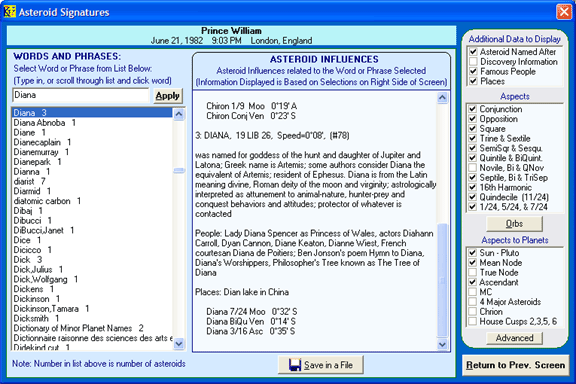Uncheck the Square aspect
576x384 pixels.
[x=473, y=129]
